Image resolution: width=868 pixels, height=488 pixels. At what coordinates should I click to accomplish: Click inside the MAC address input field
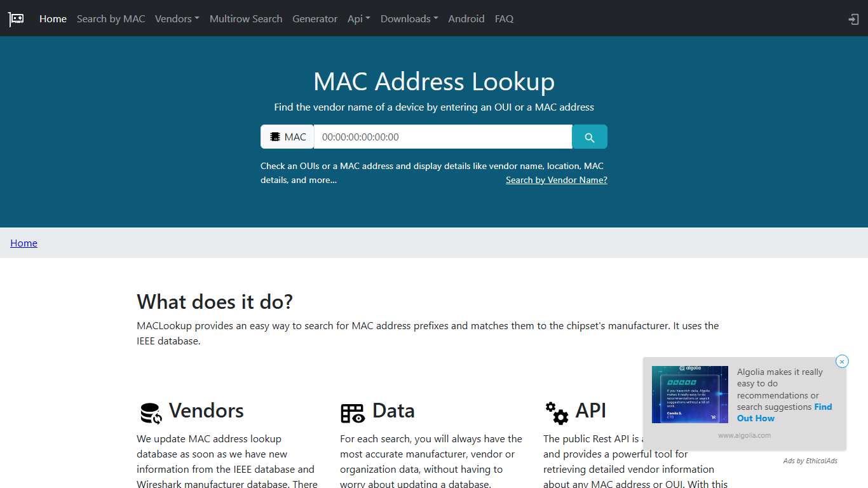pyautogui.click(x=442, y=137)
